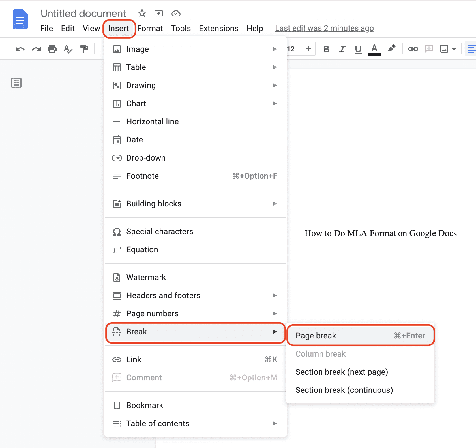Rename the Untitled document title
Screen dimensions: 476x448
[x=83, y=13]
